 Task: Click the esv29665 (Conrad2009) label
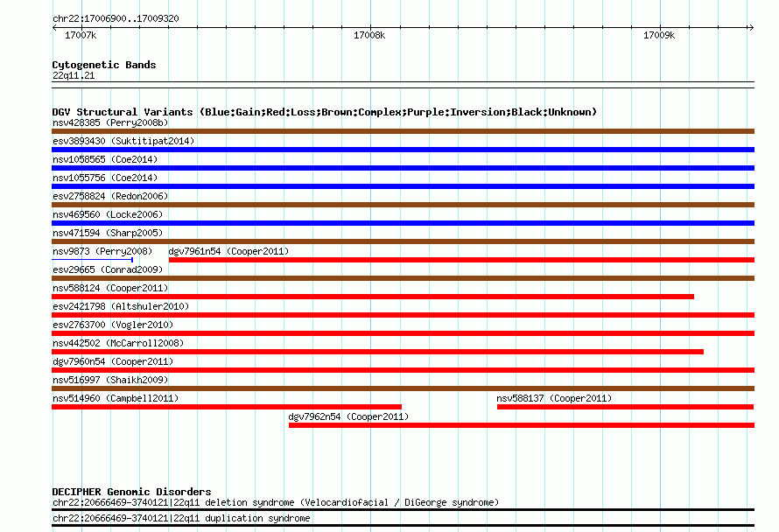pyautogui.click(x=108, y=269)
